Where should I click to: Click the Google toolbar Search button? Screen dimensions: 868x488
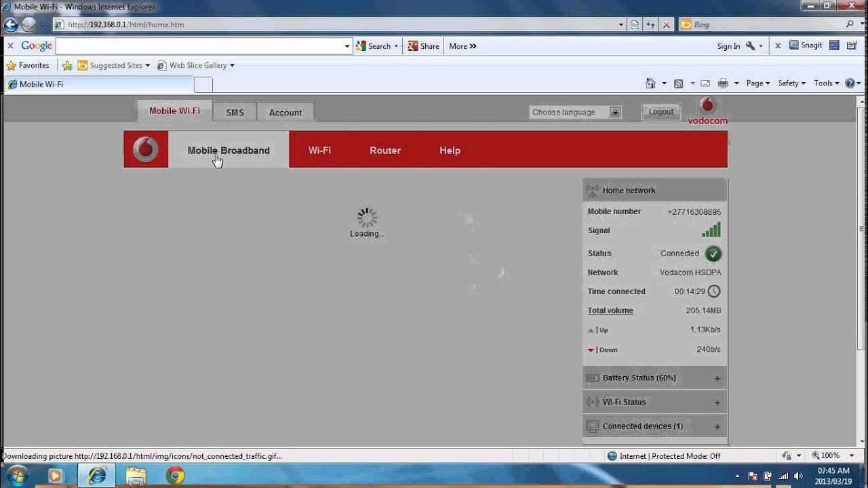point(378,46)
